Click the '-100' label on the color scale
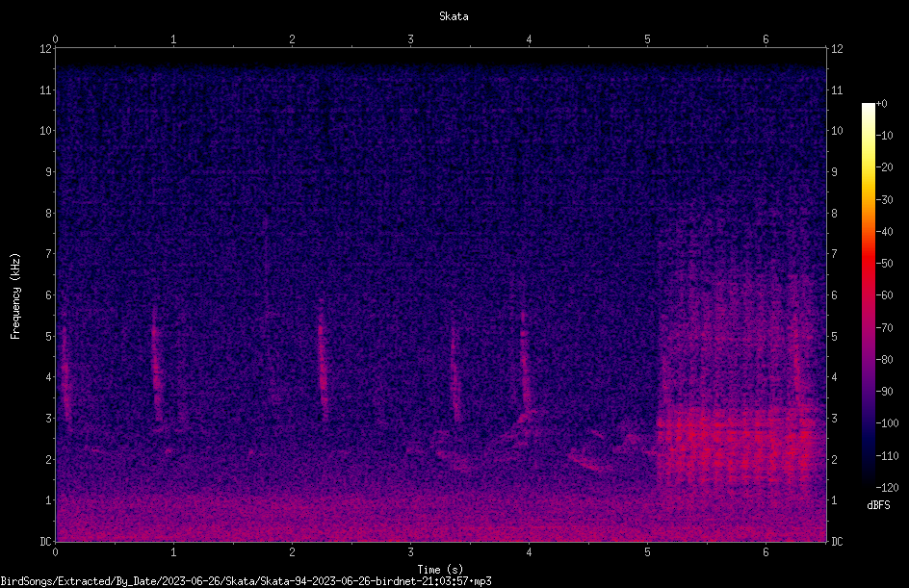This screenshot has width=909, height=588. coord(887,422)
